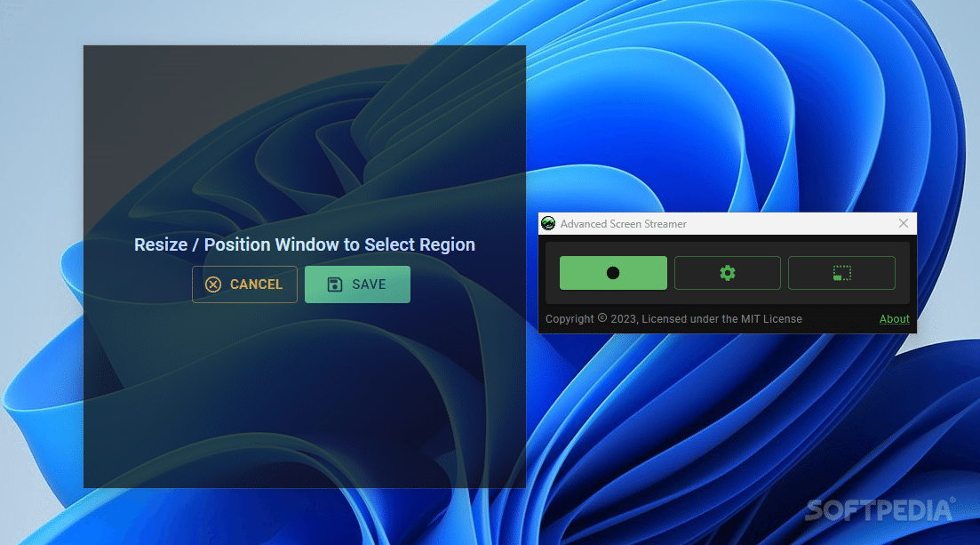Click the middle settings toolbar button

click(x=727, y=272)
